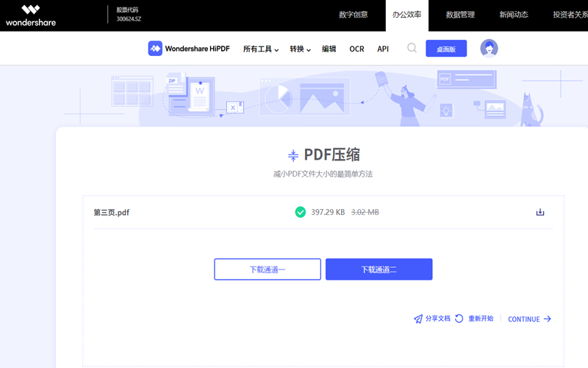Click the 分享文档 paper plane icon

pyautogui.click(x=418, y=319)
